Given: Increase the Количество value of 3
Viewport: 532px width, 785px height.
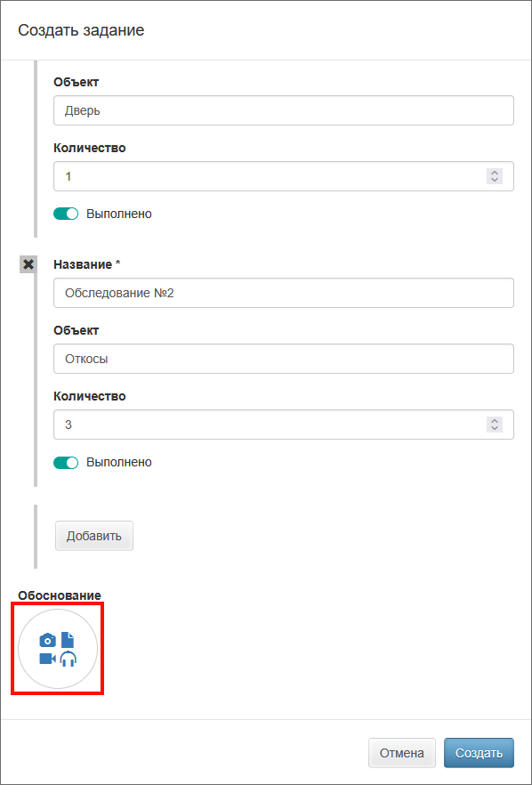Looking at the screenshot, I should click(x=495, y=420).
